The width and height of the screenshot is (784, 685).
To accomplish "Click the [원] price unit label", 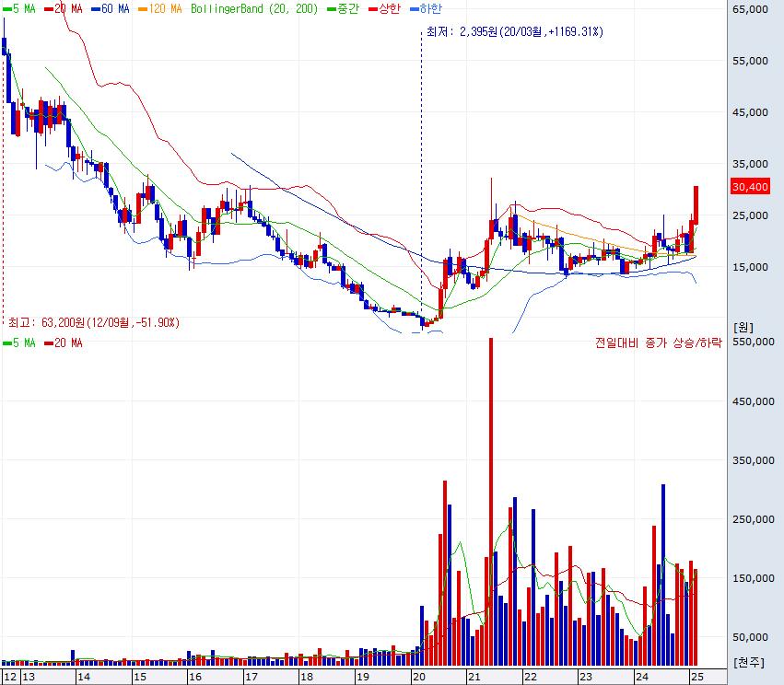I will pyautogui.click(x=743, y=326).
